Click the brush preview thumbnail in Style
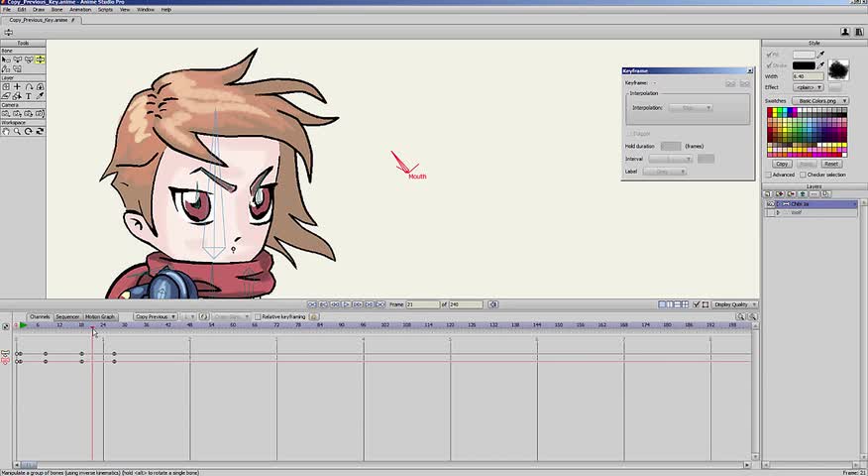Image resolution: width=868 pixels, height=476 pixels. click(838, 69)
